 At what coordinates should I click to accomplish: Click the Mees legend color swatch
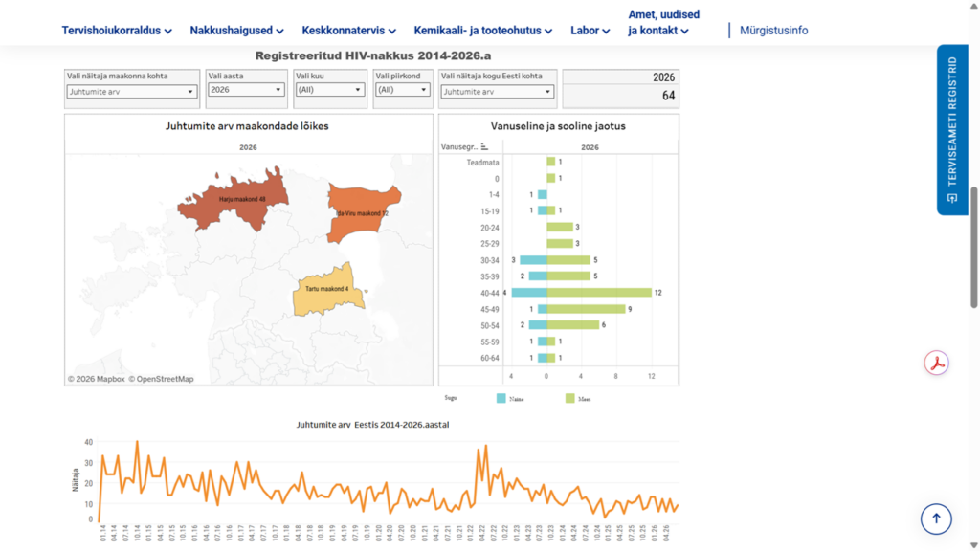(x=569, y=398)
